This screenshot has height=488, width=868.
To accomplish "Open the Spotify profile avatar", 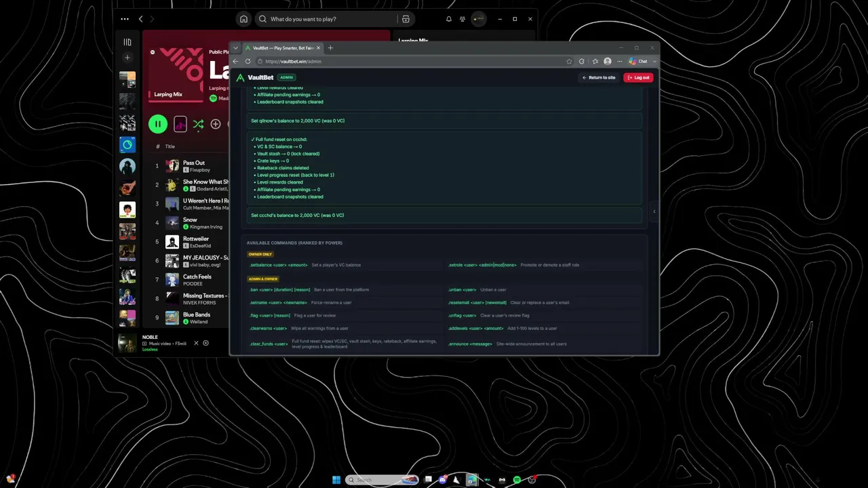I will coord(479,19).
